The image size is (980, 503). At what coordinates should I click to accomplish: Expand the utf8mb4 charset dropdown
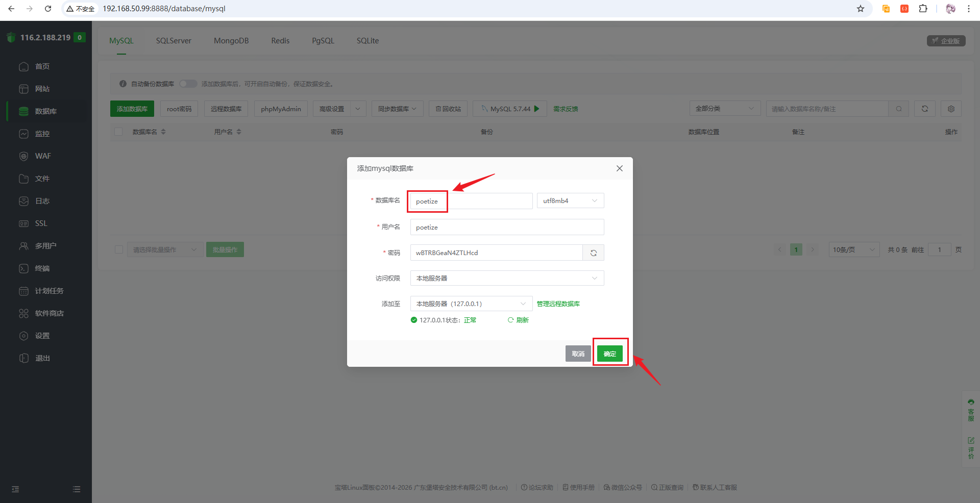[x=570, y=201]
